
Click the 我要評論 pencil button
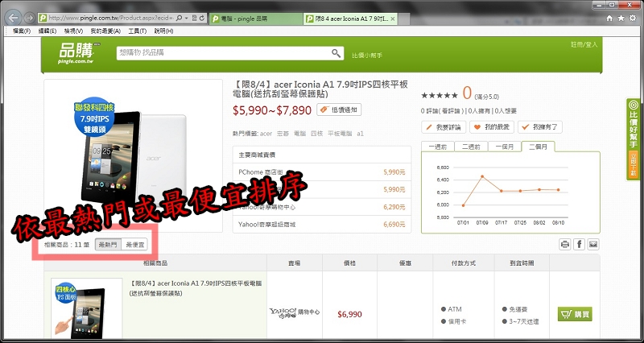pyautogui.click(x=444, y=127)
